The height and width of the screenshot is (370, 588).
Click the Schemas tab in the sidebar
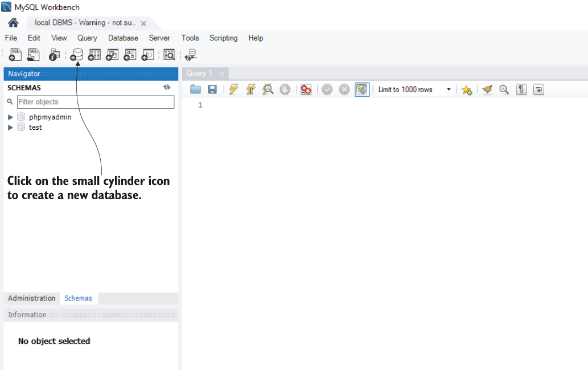coord(78,298)
